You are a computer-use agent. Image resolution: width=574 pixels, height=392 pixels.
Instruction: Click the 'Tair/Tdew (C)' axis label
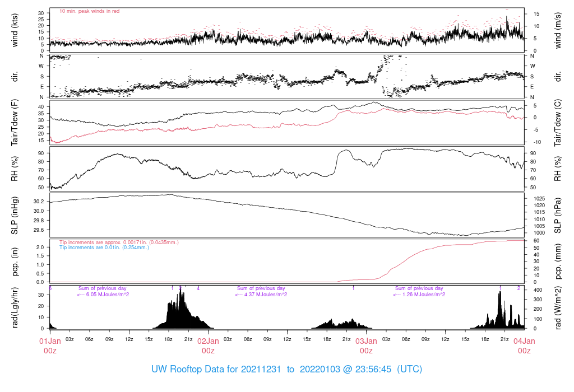(x=558, y=123)
